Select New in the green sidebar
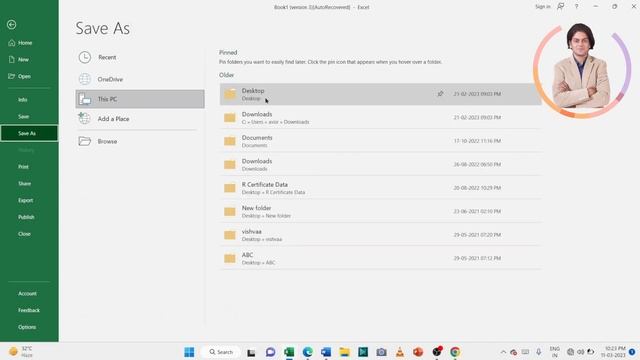Viewport: 640px width, 360px height. (19, 59)
